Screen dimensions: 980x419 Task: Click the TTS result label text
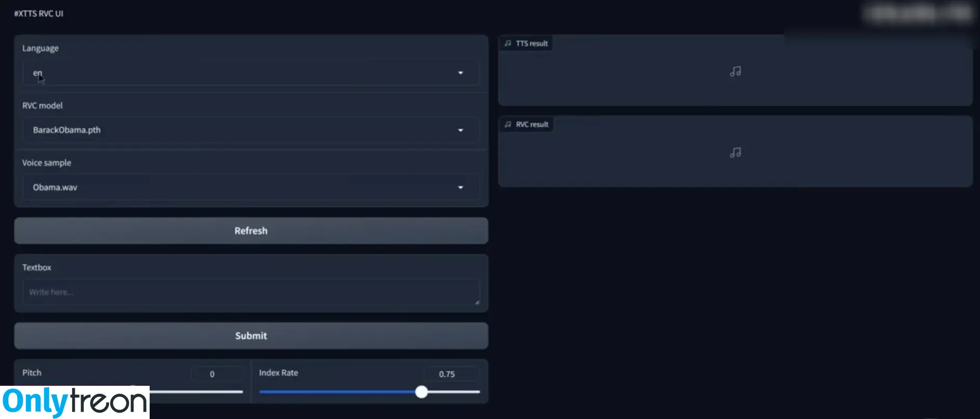coord(532,44)
